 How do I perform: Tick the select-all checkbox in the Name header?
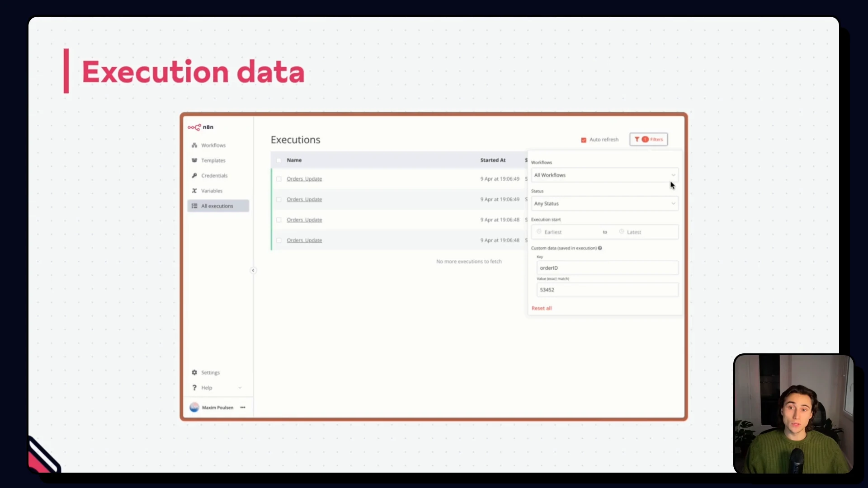(278, 160)
